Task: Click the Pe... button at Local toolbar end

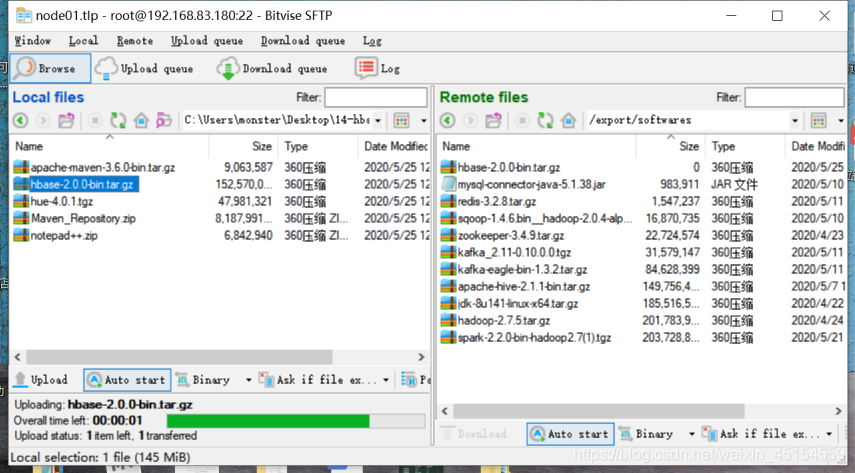Action: coord(416,380)
